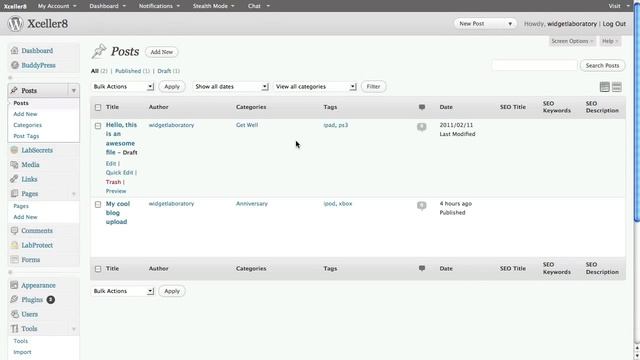This screenshot has width=640, height=360.
Task: Open the top Bulk Actions dropdown
Action: click(x=122, y=87)
